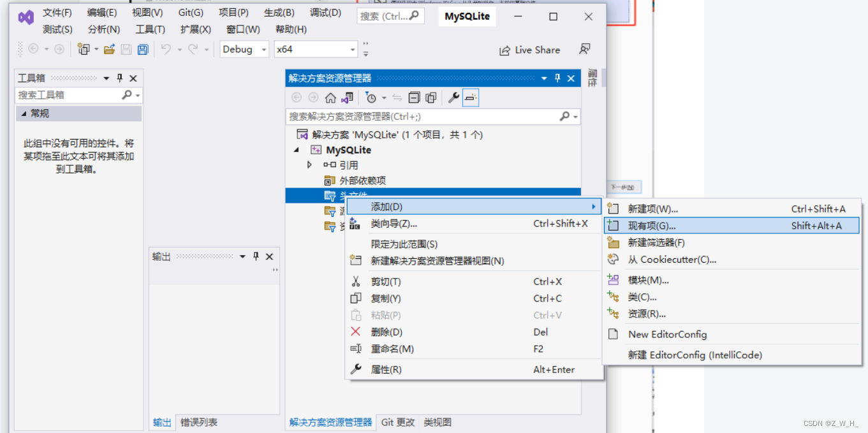
Task: Choose 现有项(G)... from Add submenu
Action: [x=731, y=226]
